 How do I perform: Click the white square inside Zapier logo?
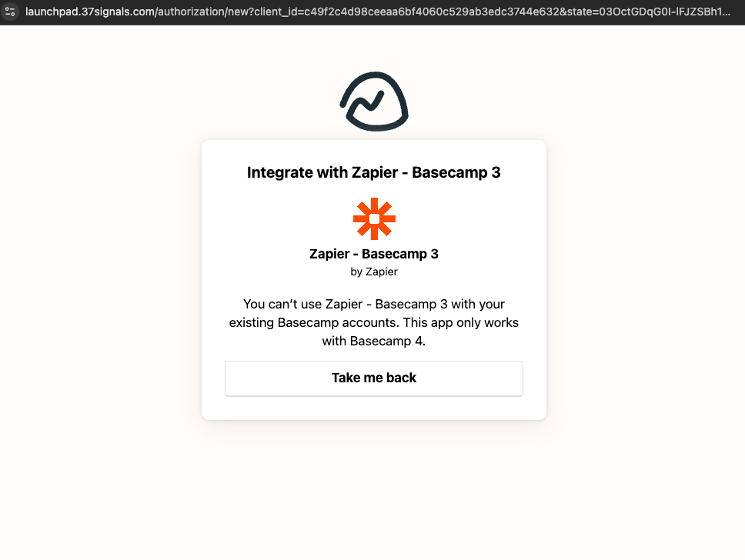pos(374,219)
